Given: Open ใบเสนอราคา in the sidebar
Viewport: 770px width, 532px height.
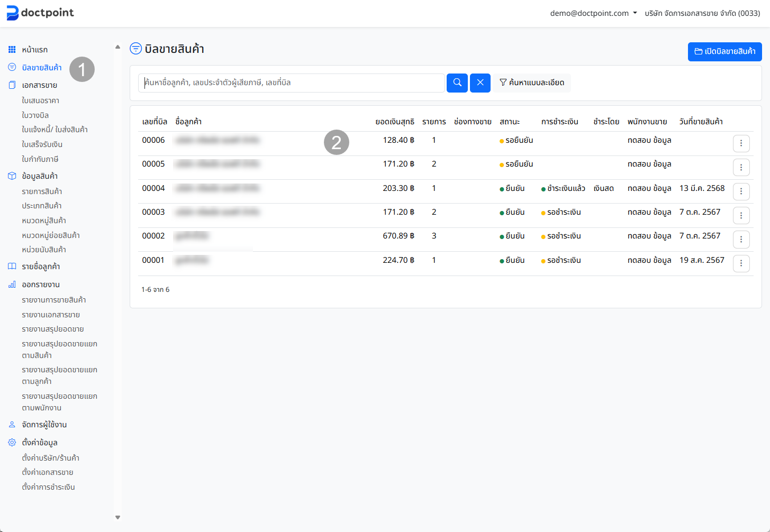Looking at the screenshot, I should pos(40,100).
